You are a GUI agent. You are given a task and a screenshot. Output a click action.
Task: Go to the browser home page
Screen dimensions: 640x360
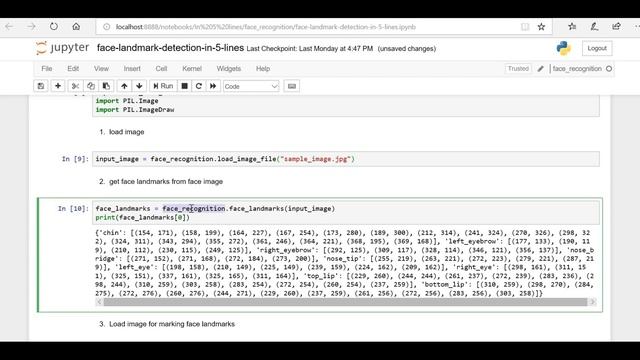76,27
